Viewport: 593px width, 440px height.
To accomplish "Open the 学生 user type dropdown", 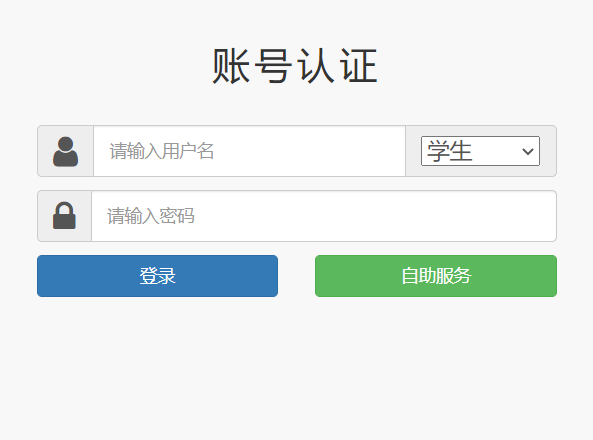I will click(480, 151).
